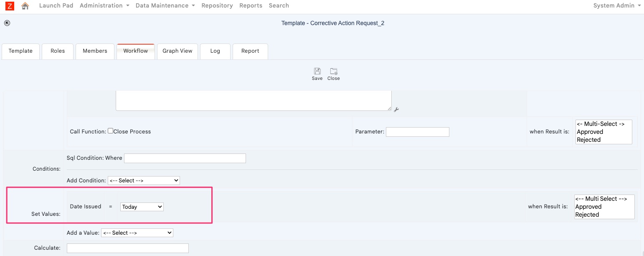Screen dimensions: 644x256
Task: Open Launch Pad
Action: pyautogui.click(x=56, y=5)
